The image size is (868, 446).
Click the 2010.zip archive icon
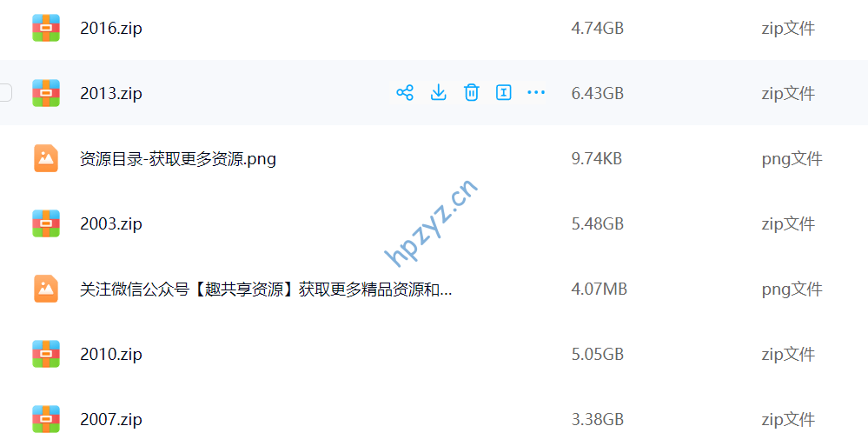coord(46,354)
